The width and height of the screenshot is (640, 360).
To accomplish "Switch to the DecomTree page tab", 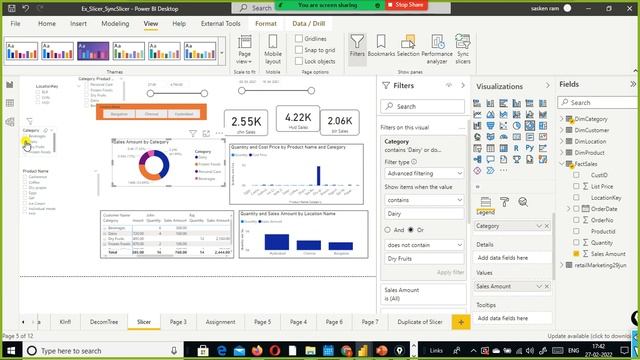I will 104,322.
